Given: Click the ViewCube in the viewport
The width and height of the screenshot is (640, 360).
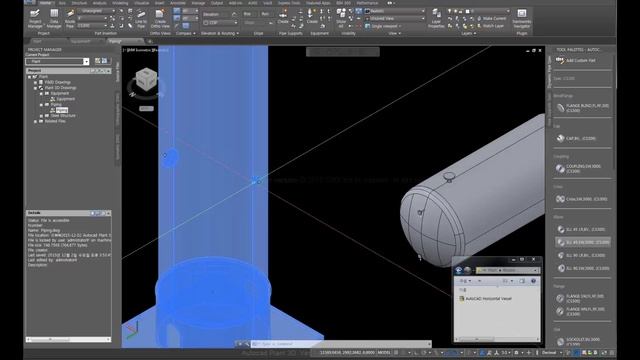Looking at the screenshot, I should tap(146, 80).
